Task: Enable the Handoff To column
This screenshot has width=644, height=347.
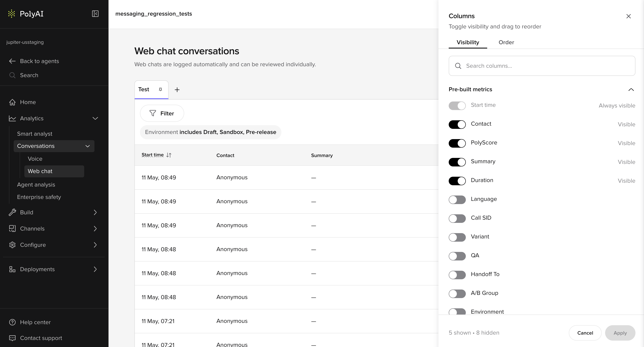Action: click(x=457, y=275)
